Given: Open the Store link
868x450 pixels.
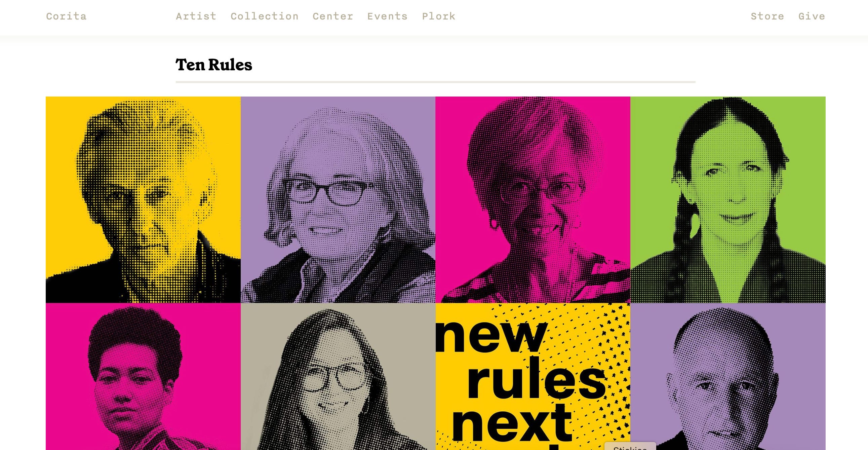Looking at the screenshot, I should 767,16.
